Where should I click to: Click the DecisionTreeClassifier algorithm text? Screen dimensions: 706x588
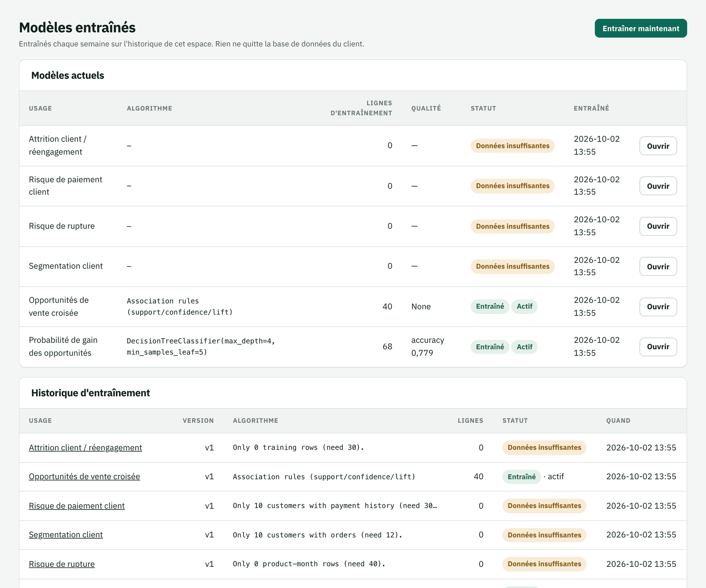[201, 347]
